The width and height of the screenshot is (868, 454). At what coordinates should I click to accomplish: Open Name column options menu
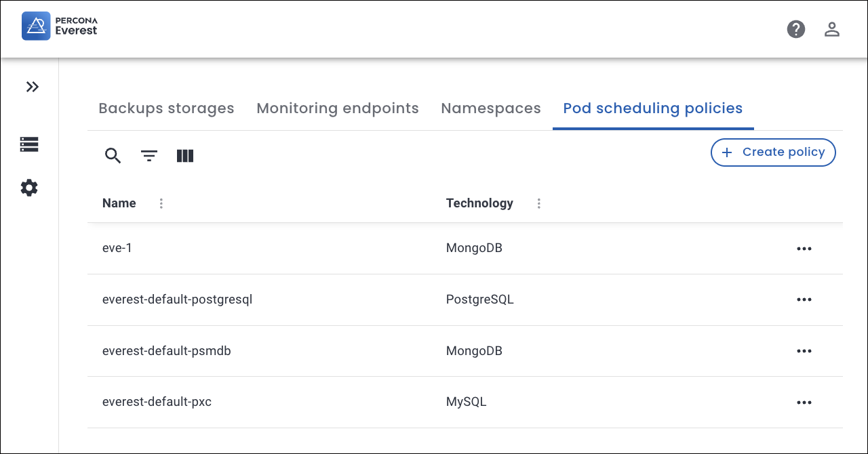point(161,203)
